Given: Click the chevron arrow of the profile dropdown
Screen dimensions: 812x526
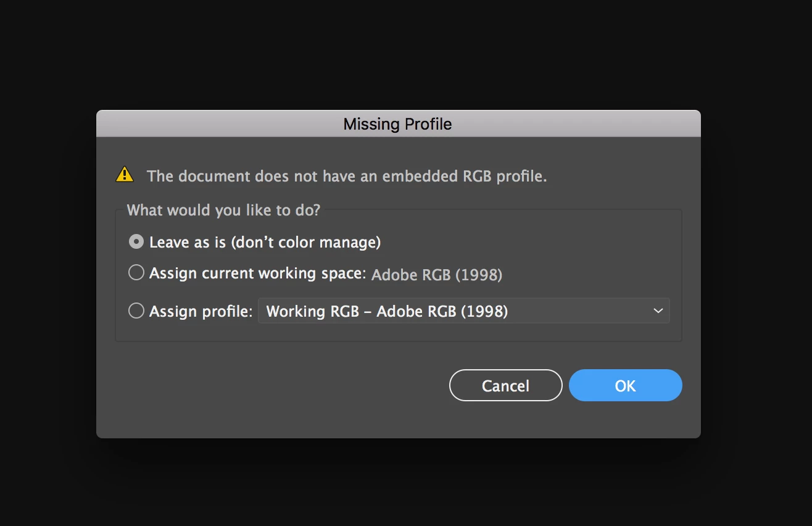Looking at the screenshot, I should [658, 311].
